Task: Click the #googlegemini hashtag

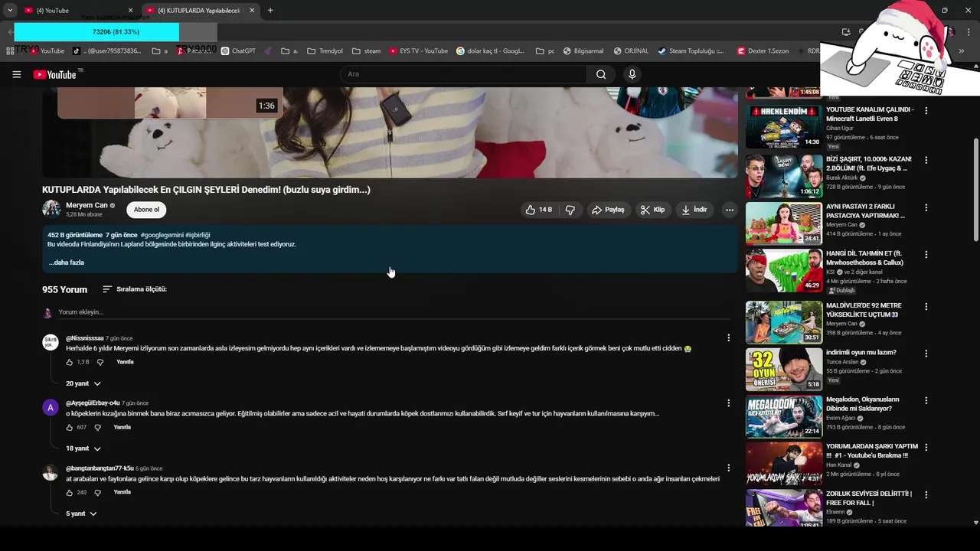Action: [162, 235]
